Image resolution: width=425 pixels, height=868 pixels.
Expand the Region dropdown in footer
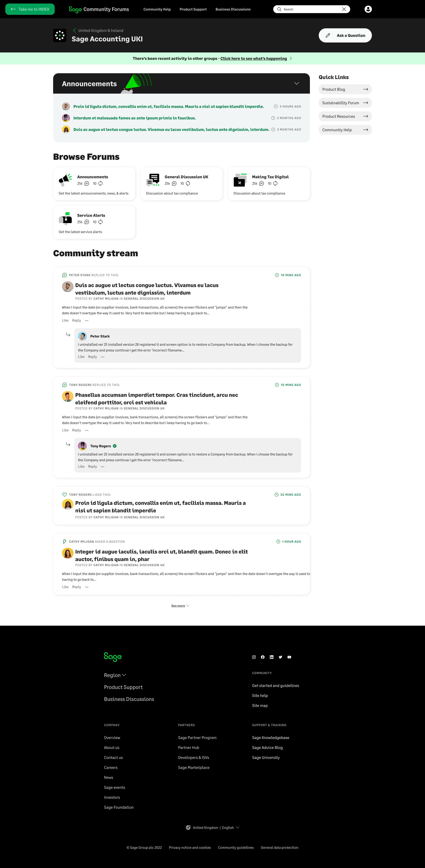(x=115, y=675)
